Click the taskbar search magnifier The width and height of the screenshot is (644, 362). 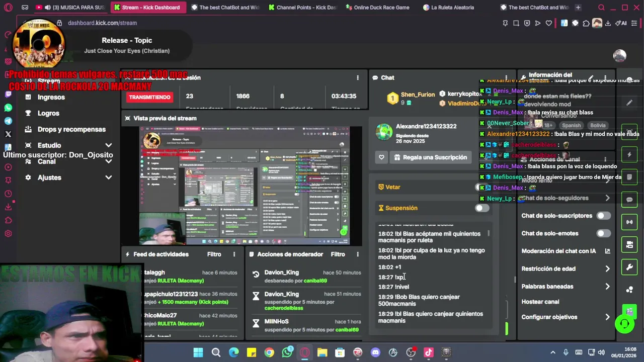coord(216,352)
